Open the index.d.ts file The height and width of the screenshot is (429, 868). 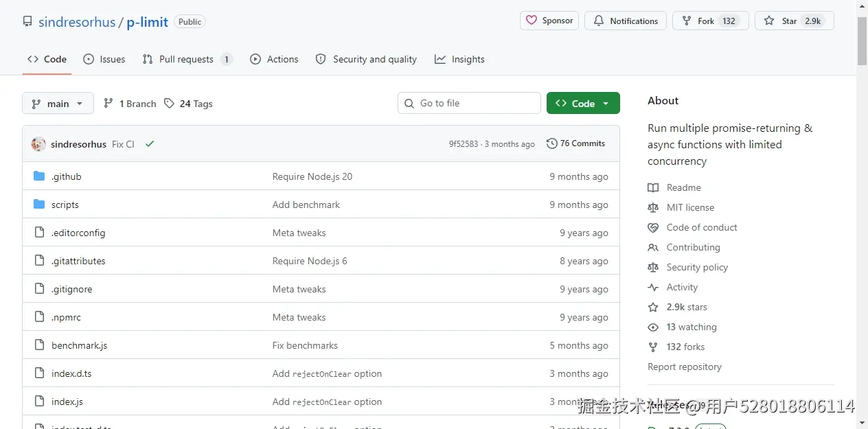coord(71,373)
